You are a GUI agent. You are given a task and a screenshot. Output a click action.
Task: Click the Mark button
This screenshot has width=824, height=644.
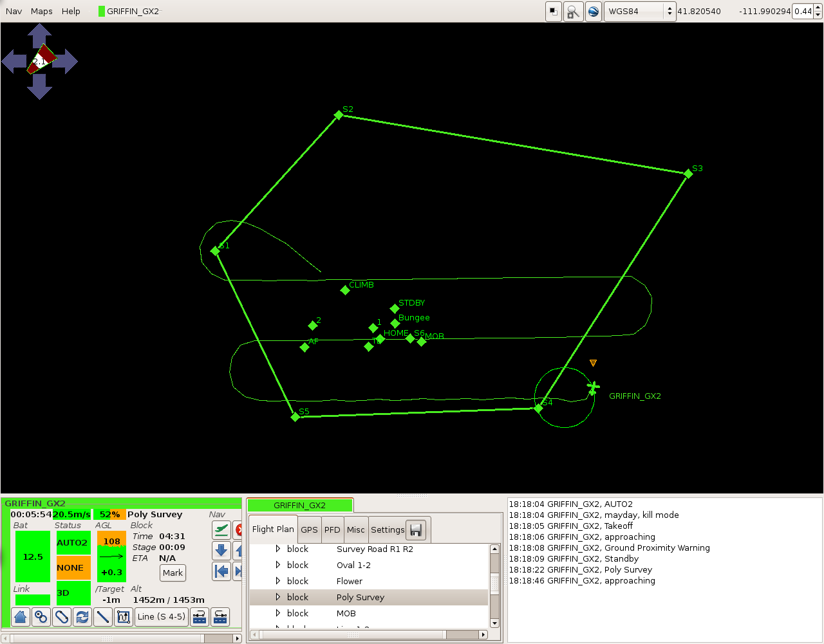[173, 573]
